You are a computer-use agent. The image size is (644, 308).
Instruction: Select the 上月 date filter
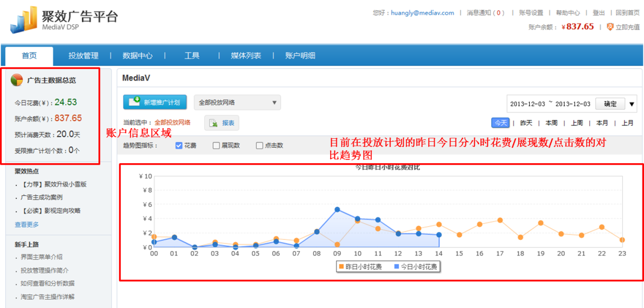(x=628, y=122)
